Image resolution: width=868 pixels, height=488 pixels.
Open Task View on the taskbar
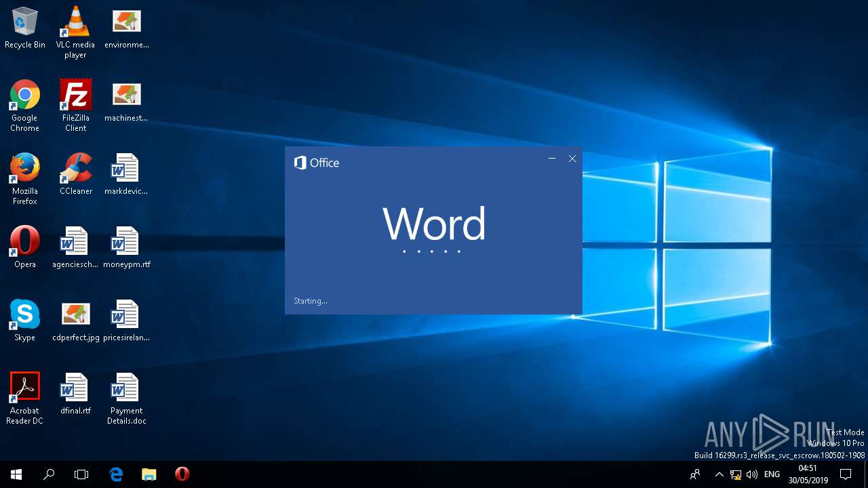(x=81, y=474)
